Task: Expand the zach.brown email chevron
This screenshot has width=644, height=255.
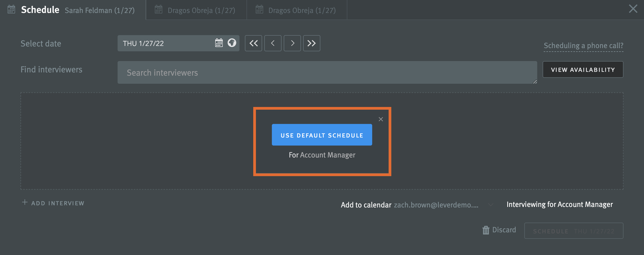Action: point(490,205)
